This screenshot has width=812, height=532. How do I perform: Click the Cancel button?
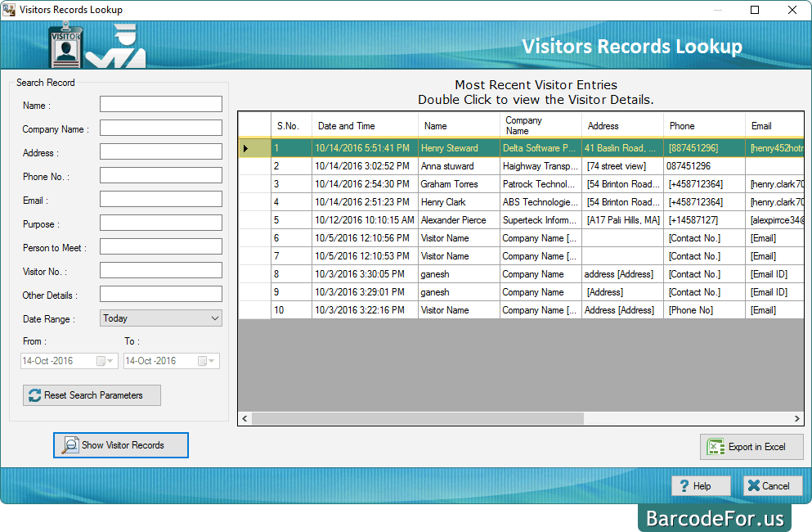tap(772, 485)
